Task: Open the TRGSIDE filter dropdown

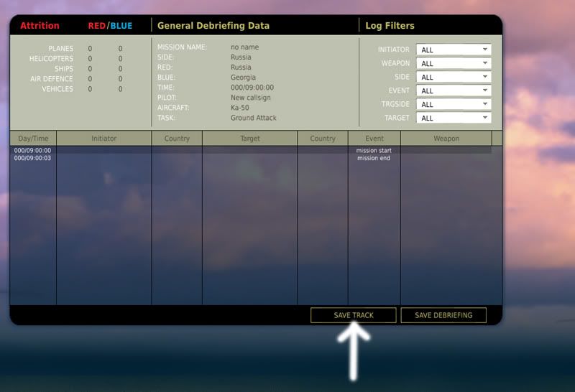Action: (454, 104)
